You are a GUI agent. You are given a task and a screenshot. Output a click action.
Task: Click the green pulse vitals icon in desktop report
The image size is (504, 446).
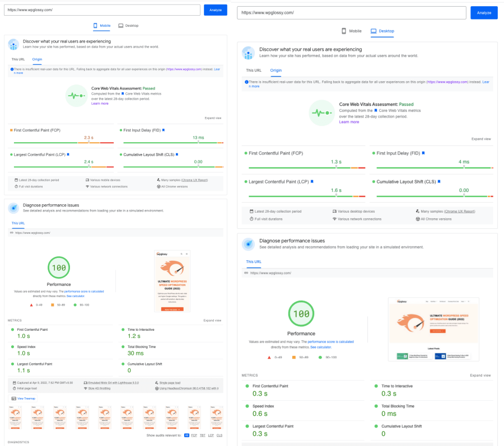pyautogui.click(x=322, y=112)
